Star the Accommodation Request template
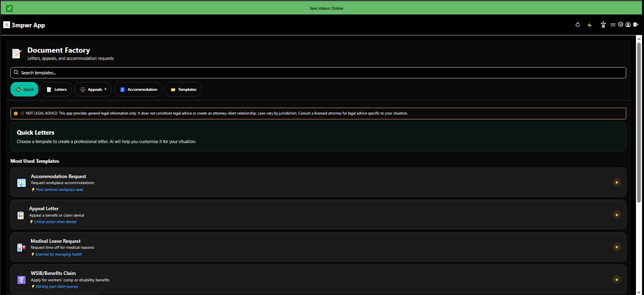This screenshot has height=295, width=644. (616, 182)
